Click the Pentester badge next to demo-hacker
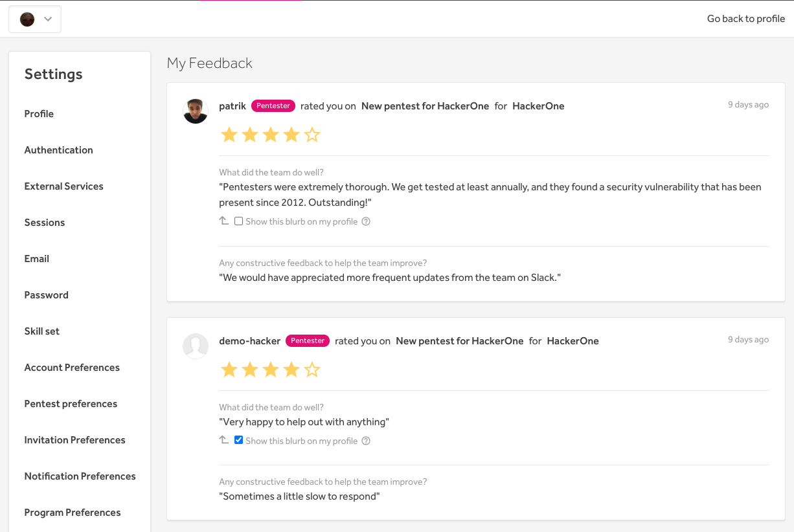794x532 pixels. pyautogui.click(x=308, y=341)
